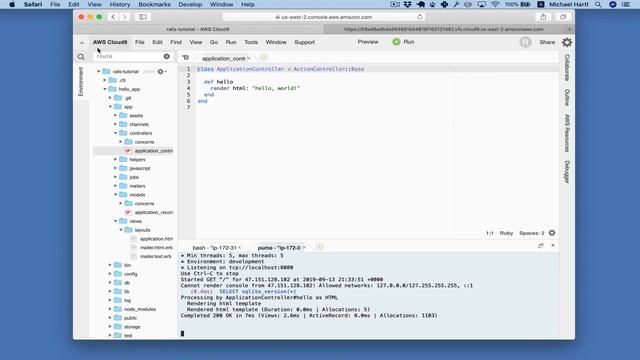Open the Collaborate side panel
Image resolution: width=640 pixels, height=360 pixels.
coord(567,68)
